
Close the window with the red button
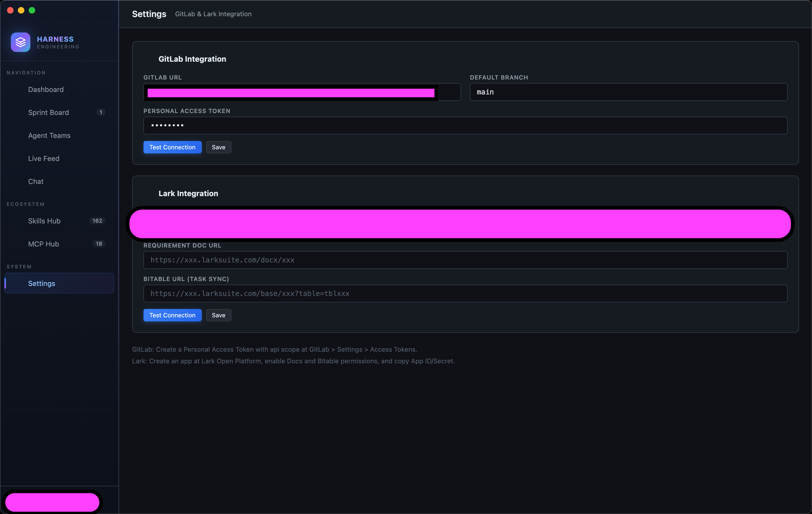coord(10,10)
